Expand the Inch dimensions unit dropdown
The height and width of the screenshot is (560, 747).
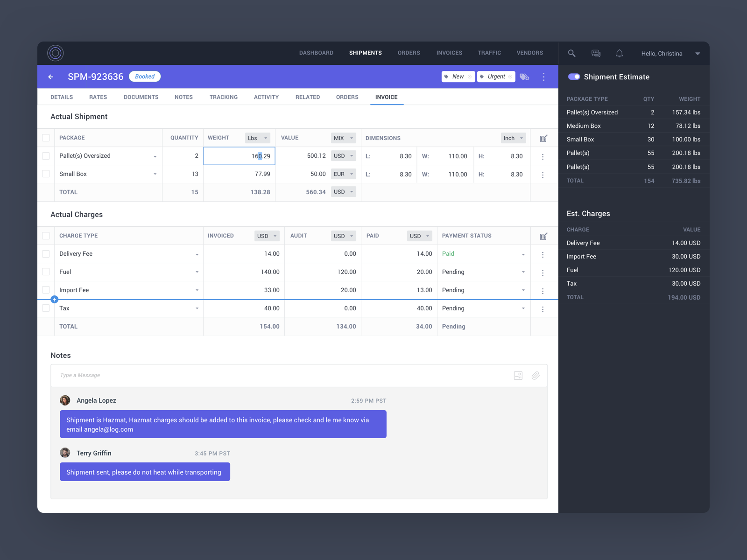point(513,138)
